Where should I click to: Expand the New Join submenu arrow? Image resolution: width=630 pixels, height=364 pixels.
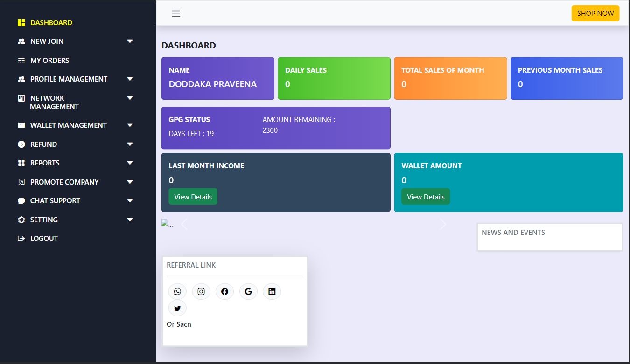(x=130, y=41)
